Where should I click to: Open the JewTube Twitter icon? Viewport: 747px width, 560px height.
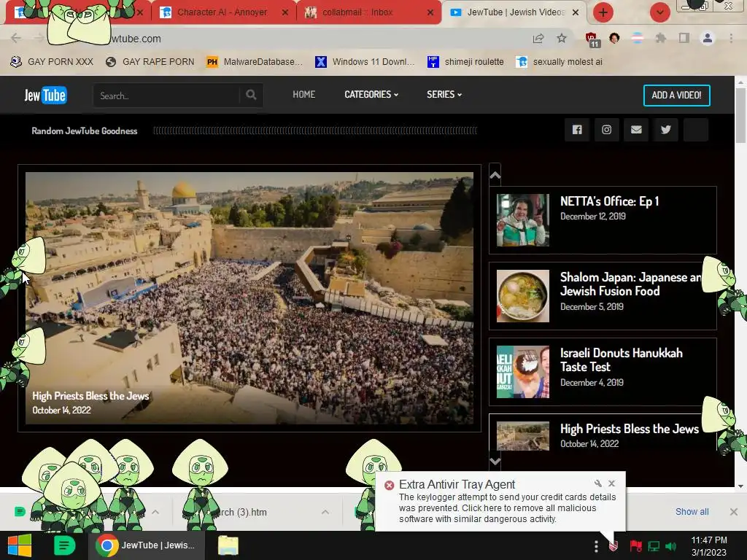[665, 130]
